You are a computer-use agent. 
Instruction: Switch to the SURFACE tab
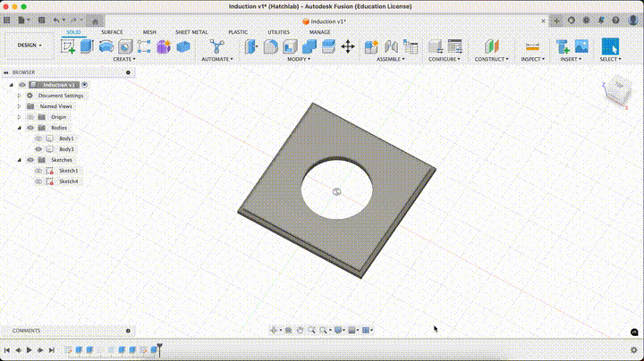[112, 32]
